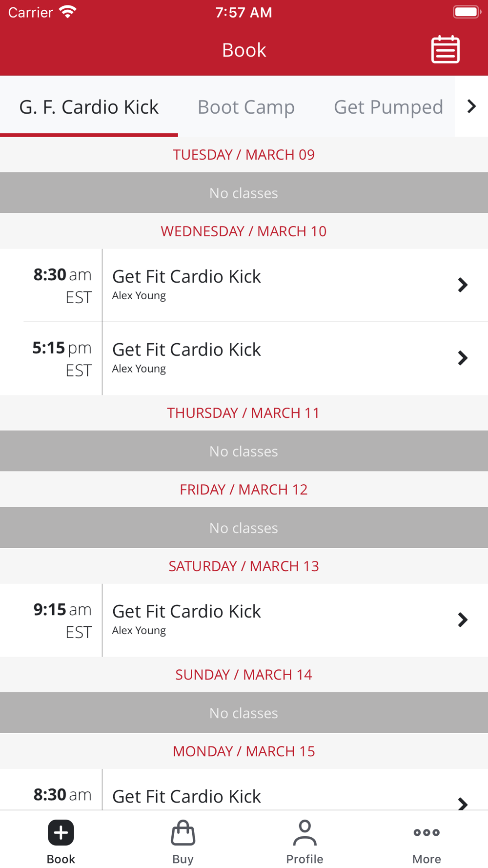488x868 pixels.
Task: Tap No classes row under Friday March 12
Action: pos(244,528)
